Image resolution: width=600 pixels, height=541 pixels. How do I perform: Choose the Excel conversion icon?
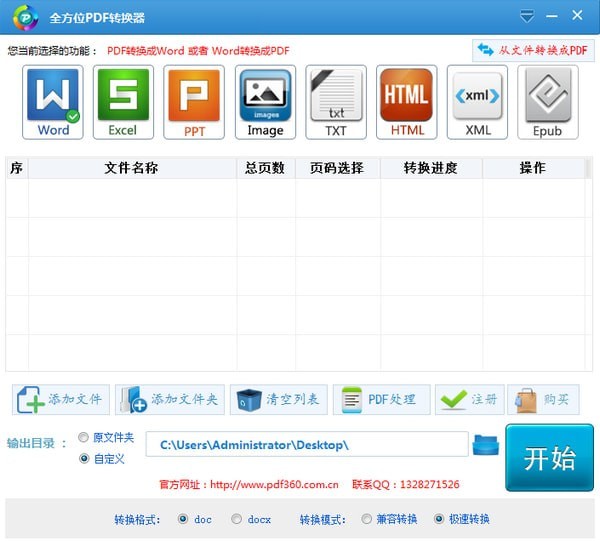123,102
